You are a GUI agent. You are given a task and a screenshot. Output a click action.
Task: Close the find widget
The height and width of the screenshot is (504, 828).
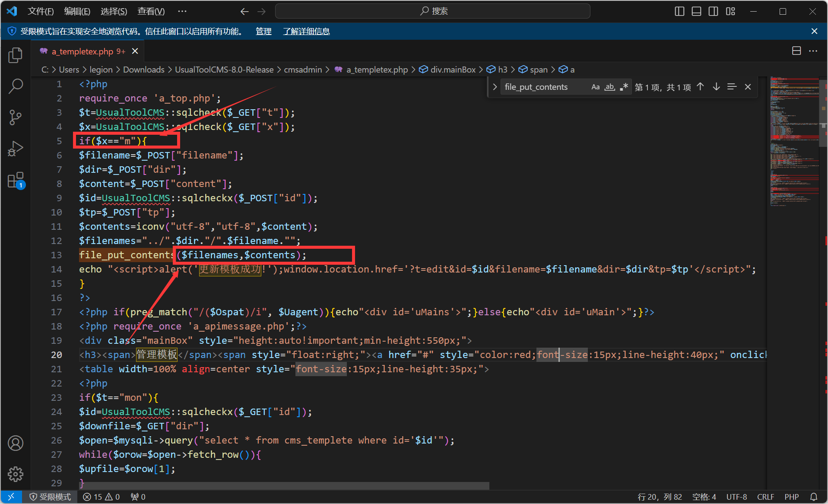pos(748,87)
